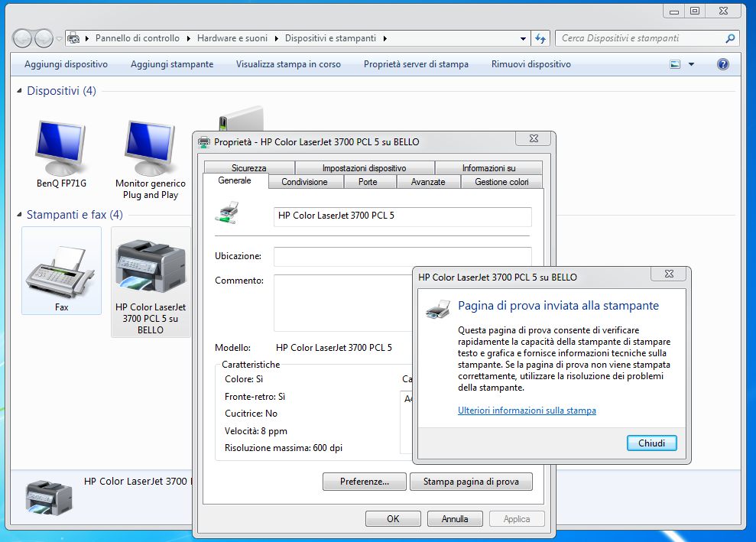The width and height of the screenshot is (756, 542).
Task: Open Ulteriori informazioni sulla stampa link
Action: tap(527, 411)
